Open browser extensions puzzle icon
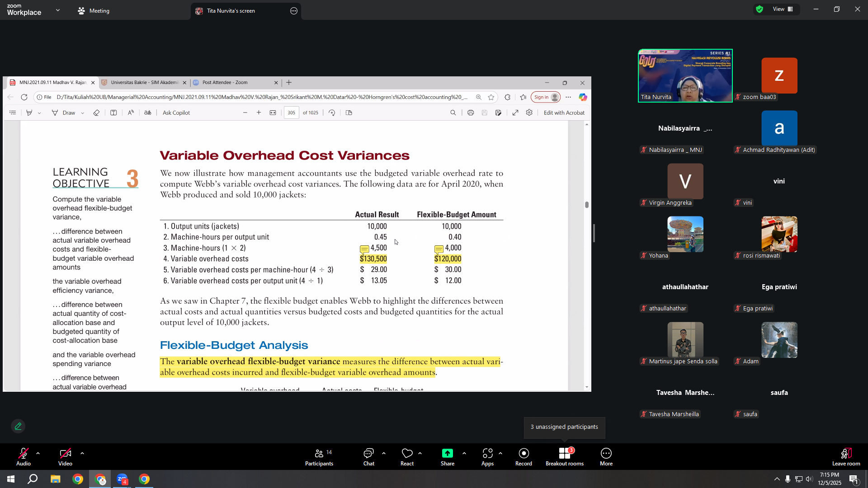This screenshot has height=488, width=868. (x=507, y=97)
